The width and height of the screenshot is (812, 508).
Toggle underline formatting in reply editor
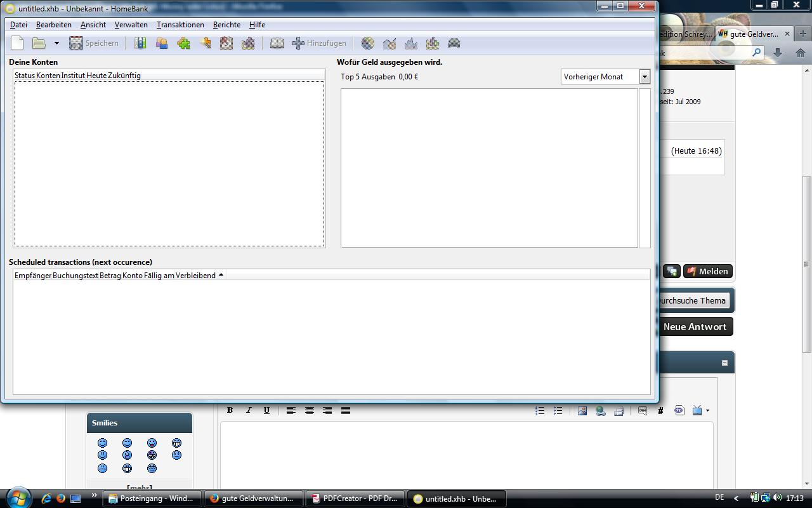pos(266,410)
